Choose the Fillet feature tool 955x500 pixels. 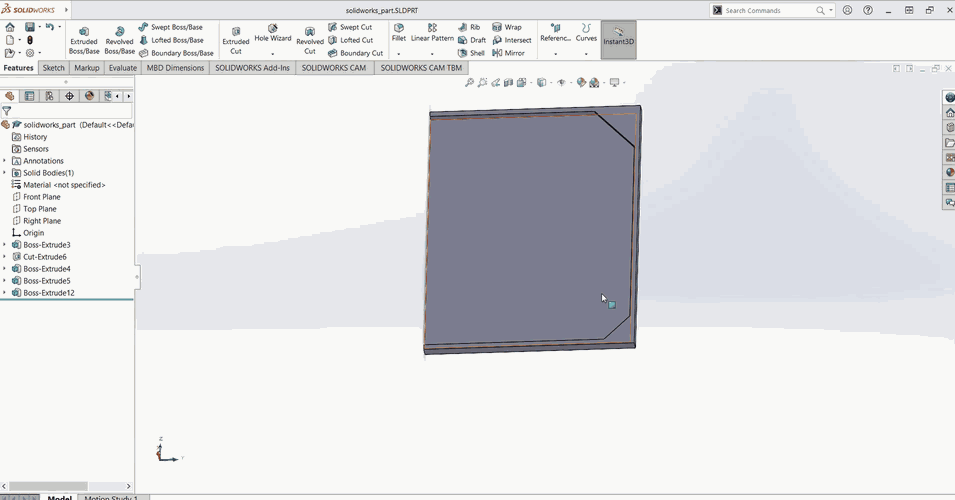point(399,32)
